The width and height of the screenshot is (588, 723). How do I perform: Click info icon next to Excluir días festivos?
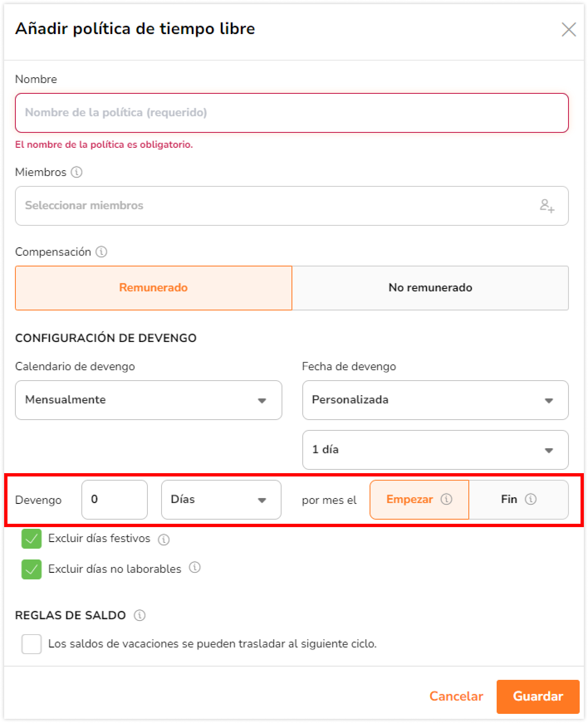pyautogui.click(x=164, y=539)
